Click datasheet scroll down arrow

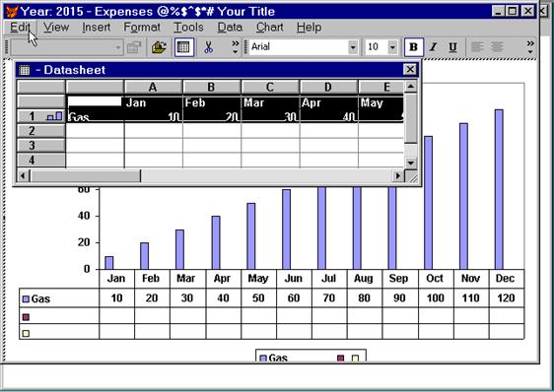[410, 163]
